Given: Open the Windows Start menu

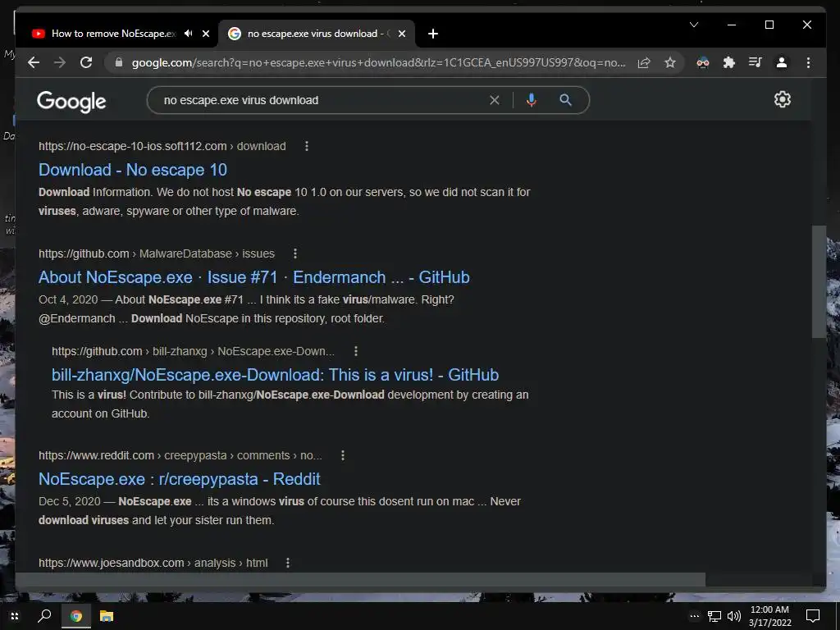Looking at the screenshot, I should (15, 616).
